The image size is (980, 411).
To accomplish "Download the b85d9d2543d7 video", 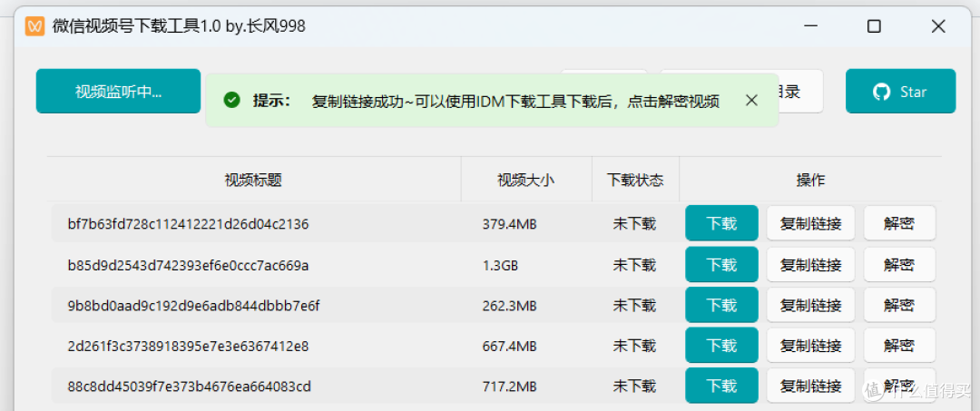I will [722, 264].
